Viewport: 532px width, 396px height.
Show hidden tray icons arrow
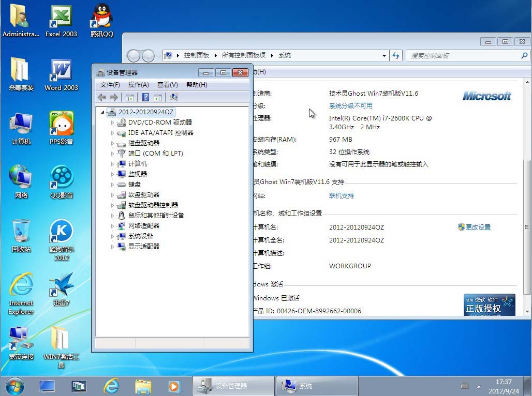click(479, 387)
